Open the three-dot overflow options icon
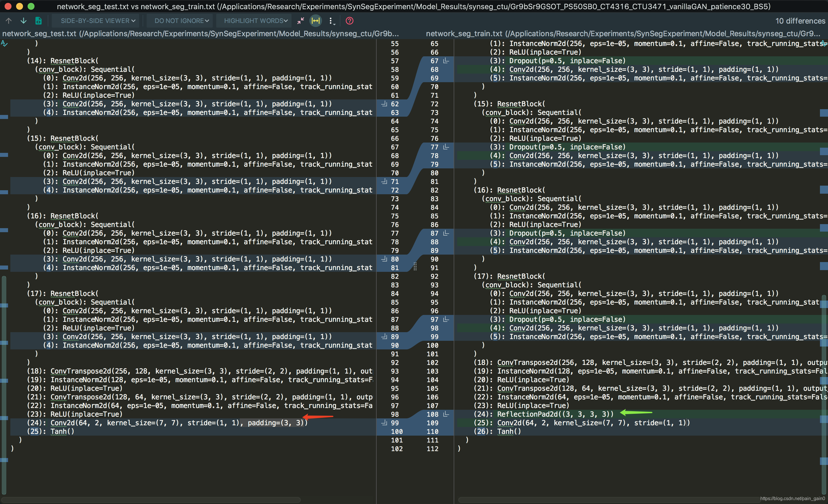828x504 pixels. click(x=331, y=20)
